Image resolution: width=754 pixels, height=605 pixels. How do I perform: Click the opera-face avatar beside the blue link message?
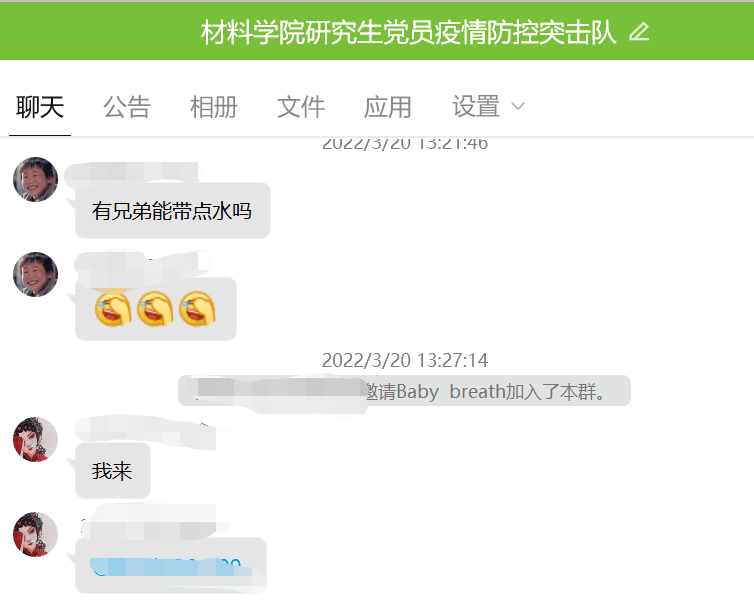point(36,534)
